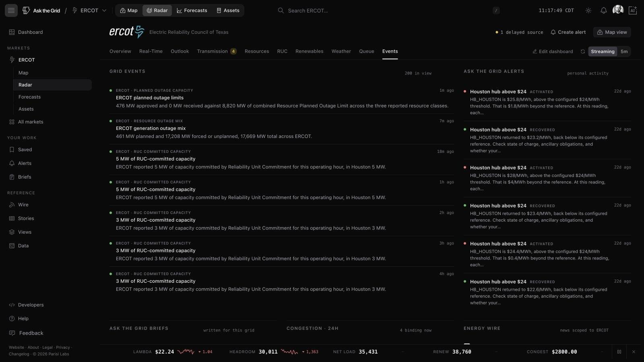Screen dimensions: 644x362
Task: Click Edit dashboard
Action: click(x=553, y=51)
